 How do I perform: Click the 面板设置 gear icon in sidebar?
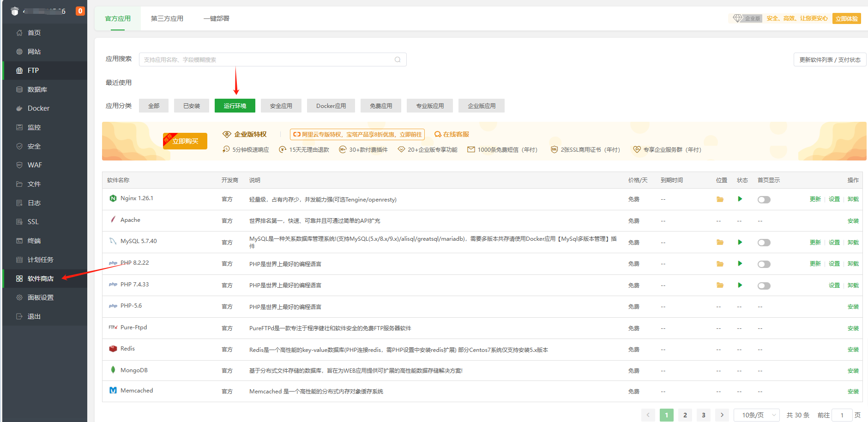click(19, 297)
